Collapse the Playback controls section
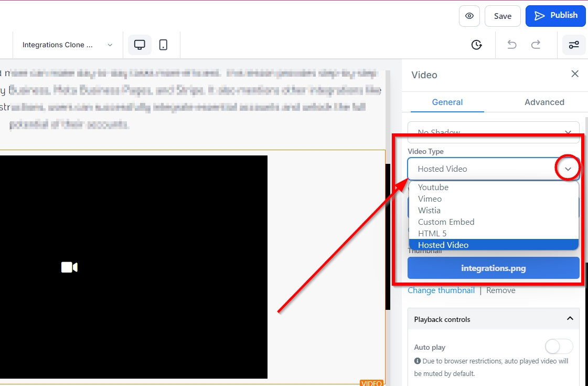The image size is (588, 386). tap(570, 319)
